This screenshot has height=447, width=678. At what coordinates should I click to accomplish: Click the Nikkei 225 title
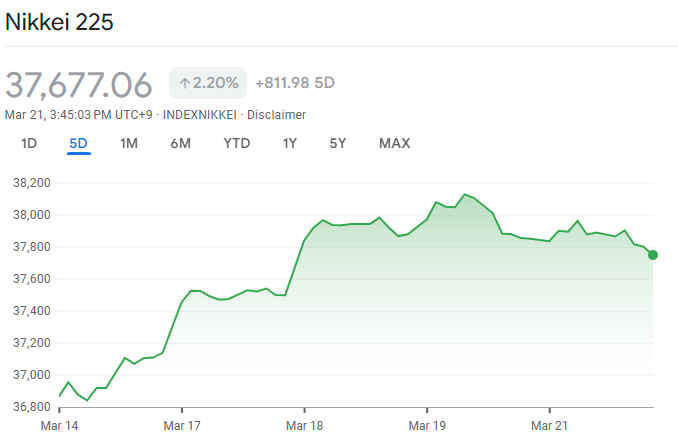coord(59,22)
